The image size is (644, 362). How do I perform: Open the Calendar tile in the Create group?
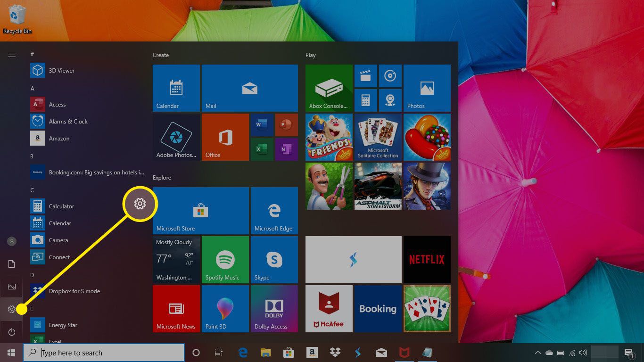pyautogui.click(x=176, y=88)
